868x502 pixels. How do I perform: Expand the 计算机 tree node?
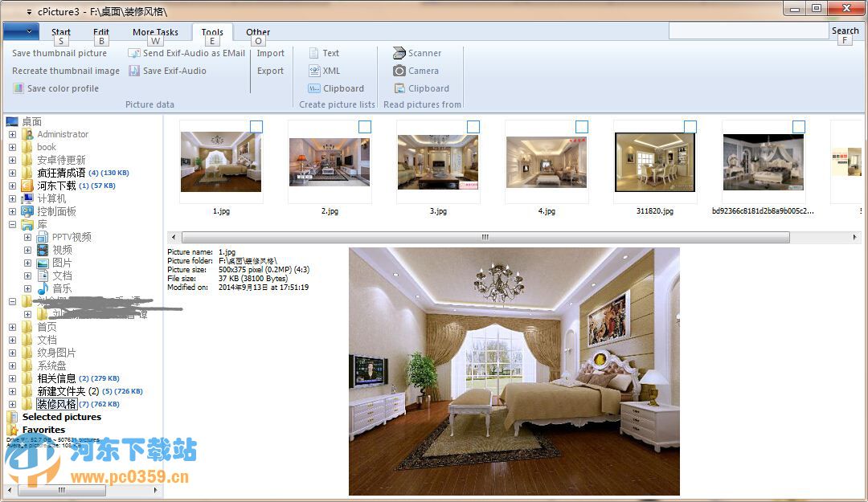(x=12, y=198)
